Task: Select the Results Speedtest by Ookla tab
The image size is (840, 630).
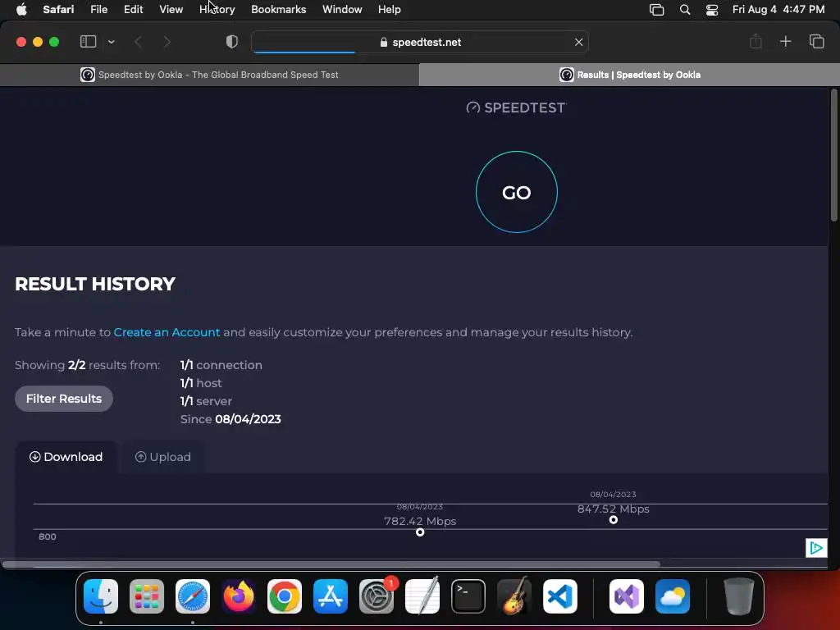Action: pyautogui.click(x=629, y=75)
